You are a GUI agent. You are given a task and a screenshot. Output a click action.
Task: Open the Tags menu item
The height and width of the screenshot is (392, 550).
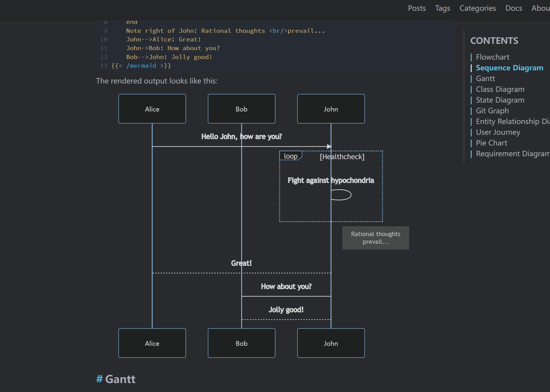(443, 8)
